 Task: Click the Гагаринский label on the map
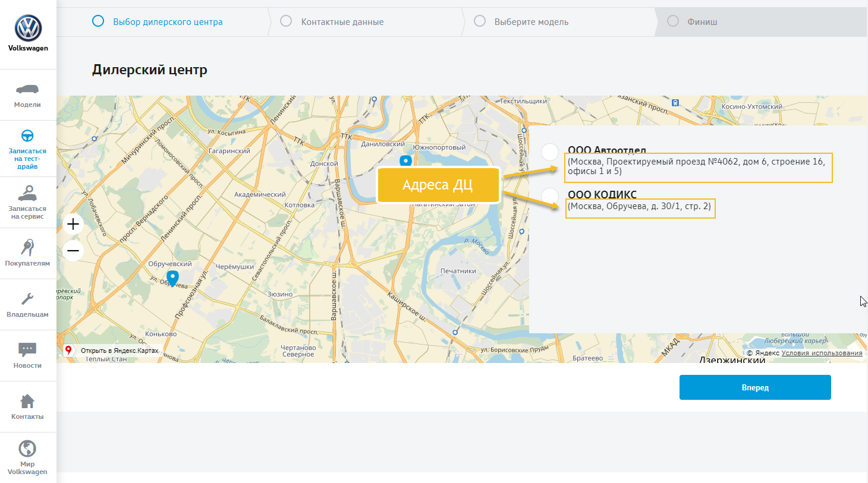point(229,151)
